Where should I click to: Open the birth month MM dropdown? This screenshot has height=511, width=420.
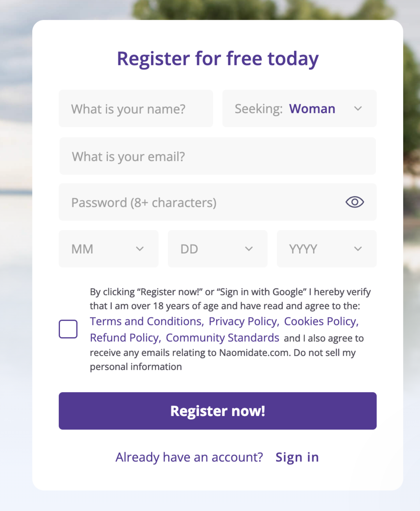pyautogui.click(x=108, y=249)
